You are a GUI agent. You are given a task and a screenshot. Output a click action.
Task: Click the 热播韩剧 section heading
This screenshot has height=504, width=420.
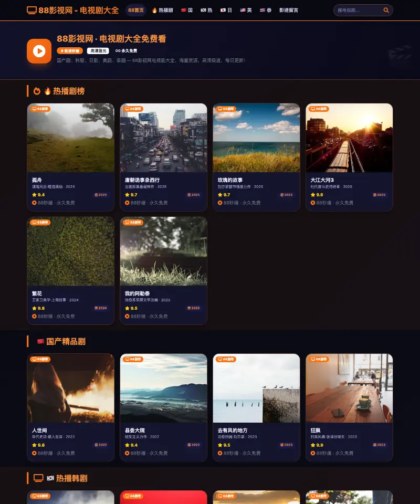pos(71,478)
